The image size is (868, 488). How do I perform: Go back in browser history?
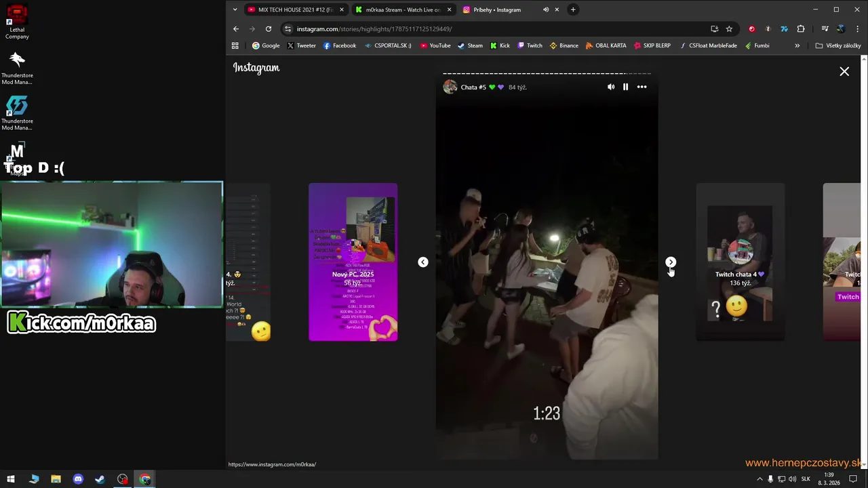[x=236, y=28]
